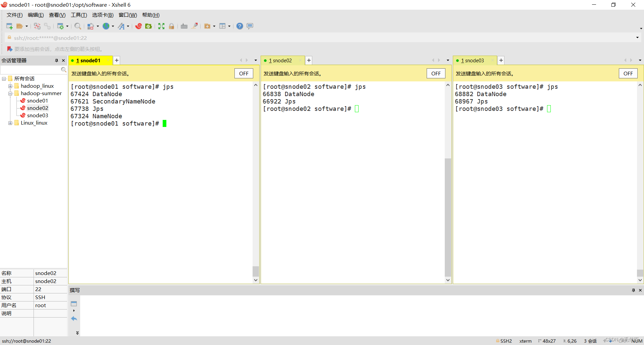Open dropdown arrow next to Open Session icon
The height and width of the screenshot is (345, 644).
click(27, 26)
